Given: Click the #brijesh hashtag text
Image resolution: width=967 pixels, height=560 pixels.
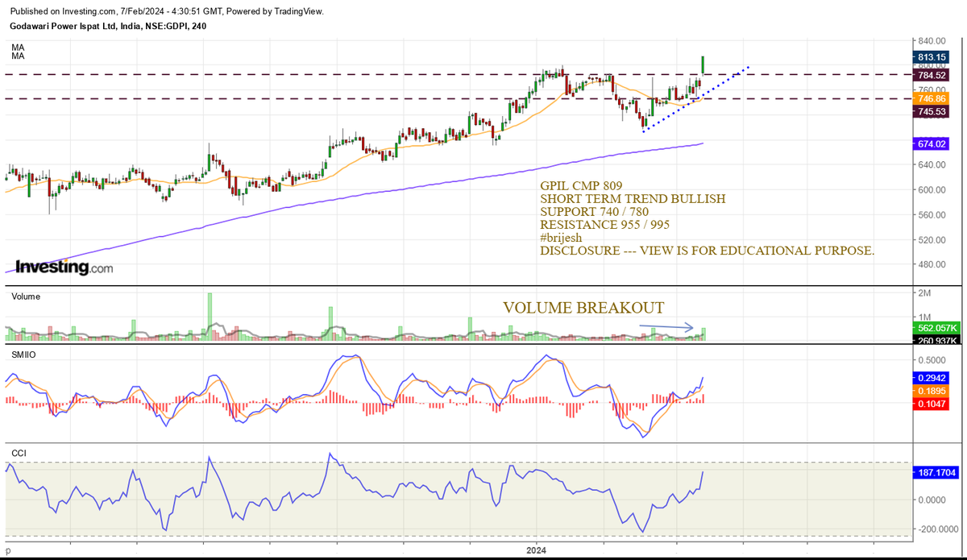Looking at the screenshot, I should pos(562,238).
